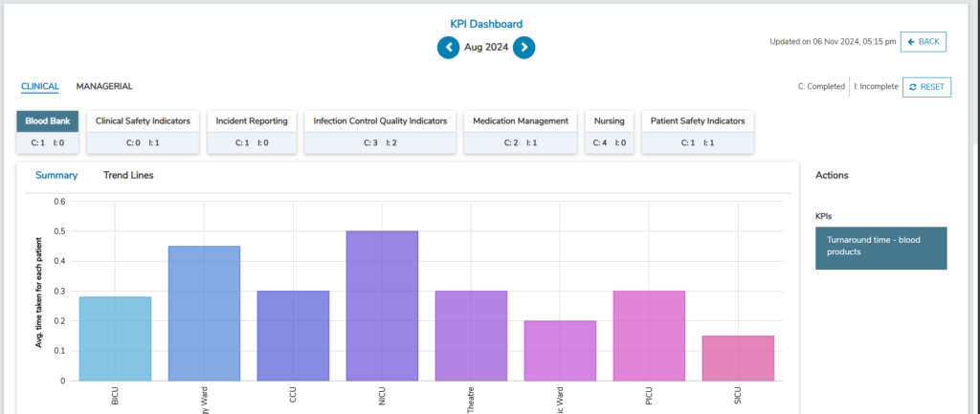Switch to Trend Lines view
The image size is (980, 414).
128,175
